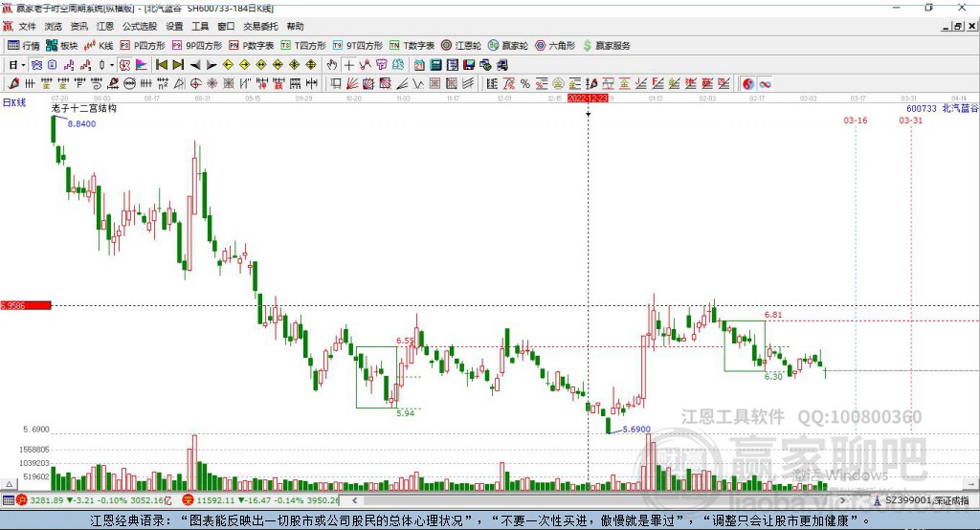Click the K线 toolbar button
The width and height of the screenshot is (980, 530).
click(99, 46)
